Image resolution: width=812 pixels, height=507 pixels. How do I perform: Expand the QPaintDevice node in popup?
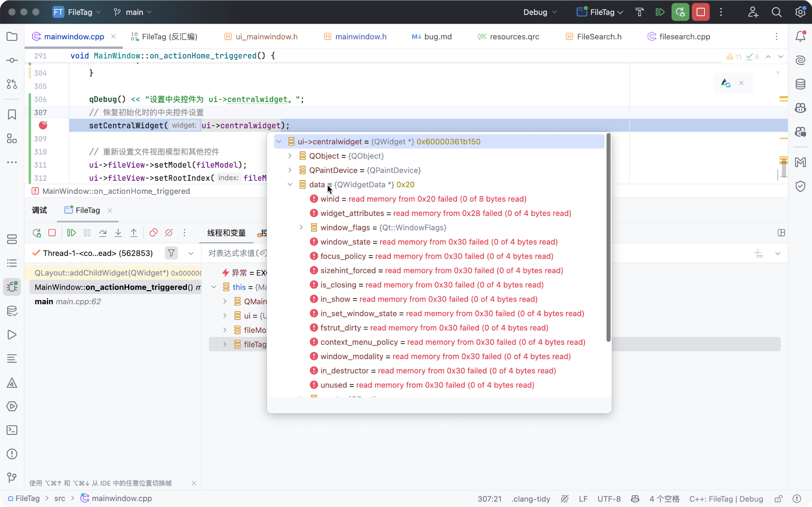(290, 170)
